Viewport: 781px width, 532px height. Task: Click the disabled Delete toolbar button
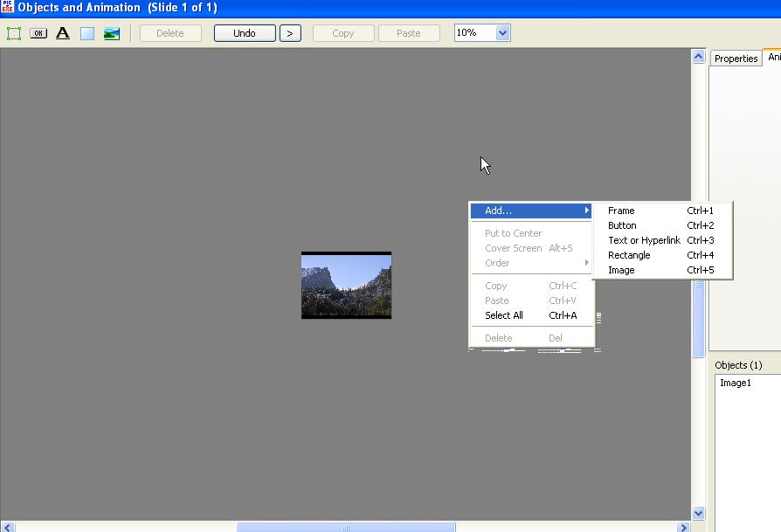pos(170,33)
